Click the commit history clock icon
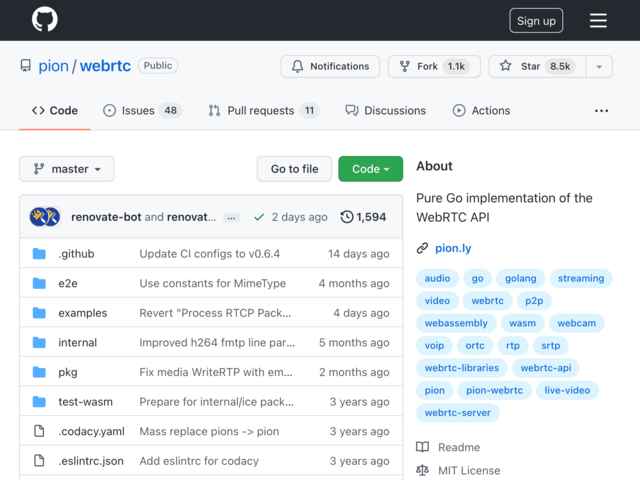 click(x=347, y=217)
